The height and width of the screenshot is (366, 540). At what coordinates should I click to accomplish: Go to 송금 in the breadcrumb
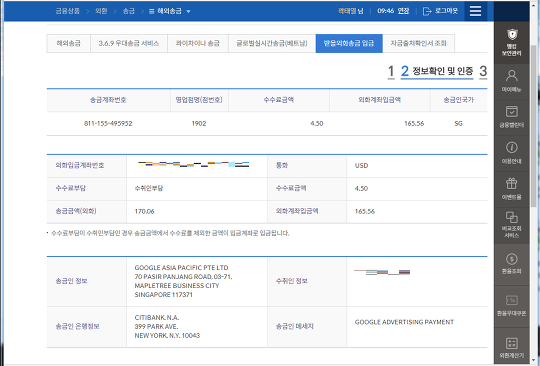(x=129, y=11)
